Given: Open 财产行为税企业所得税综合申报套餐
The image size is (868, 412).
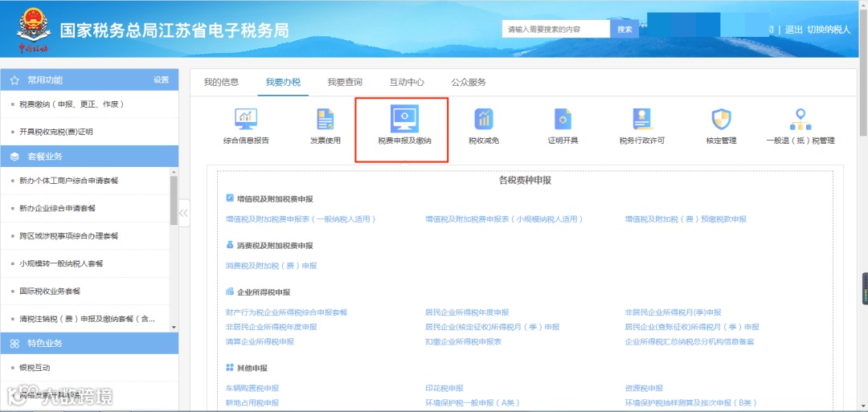Looking at the screenshot, I should coord(287,312).
